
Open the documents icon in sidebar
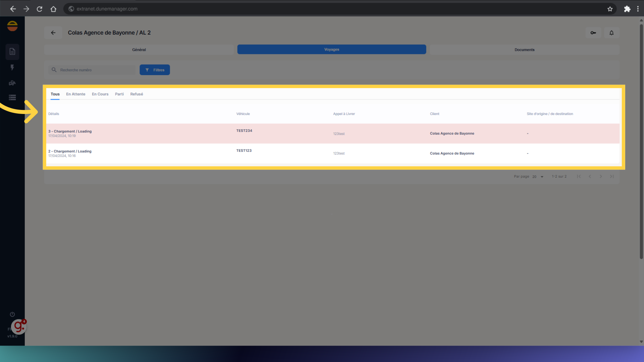12,52
